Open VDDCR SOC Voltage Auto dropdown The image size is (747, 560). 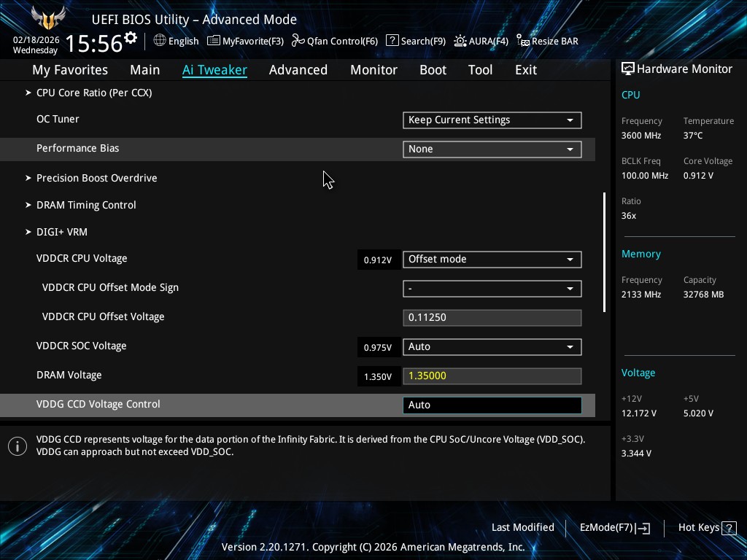pos(492,346)
